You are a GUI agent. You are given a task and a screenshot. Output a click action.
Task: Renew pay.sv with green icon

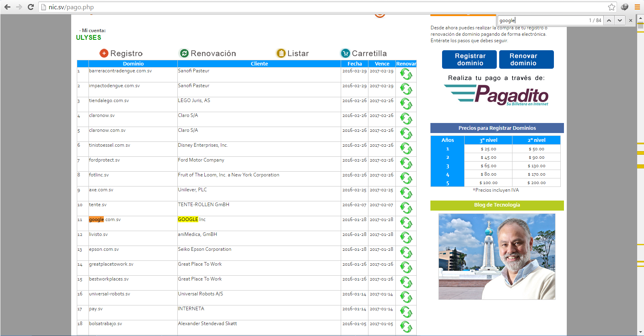(406, 312)
